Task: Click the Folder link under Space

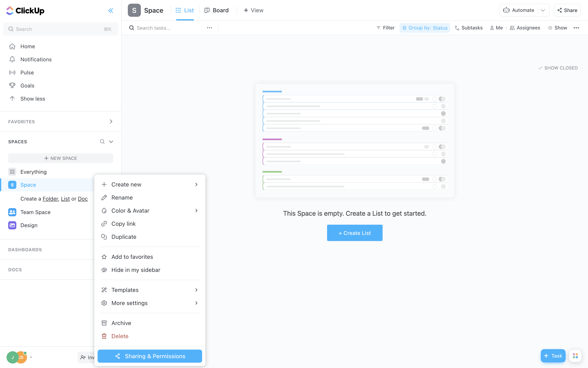Action: 50,199
